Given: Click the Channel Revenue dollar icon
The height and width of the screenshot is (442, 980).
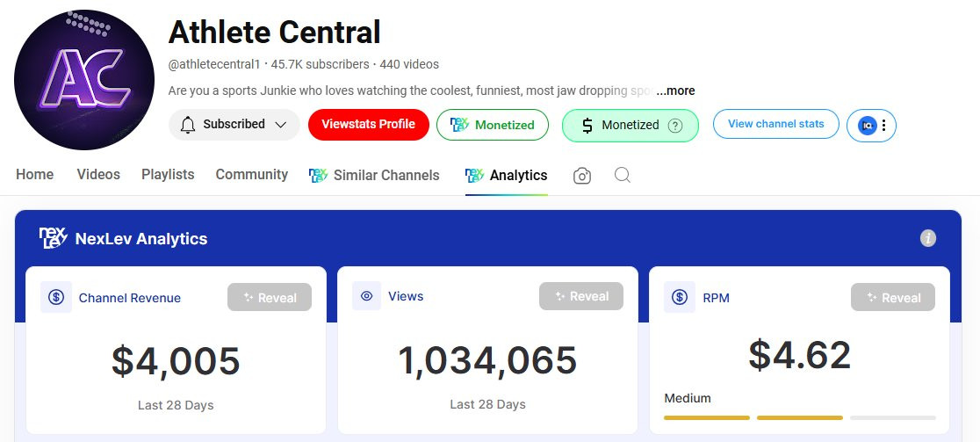Looking at the screenshot, I should point(57,297).
